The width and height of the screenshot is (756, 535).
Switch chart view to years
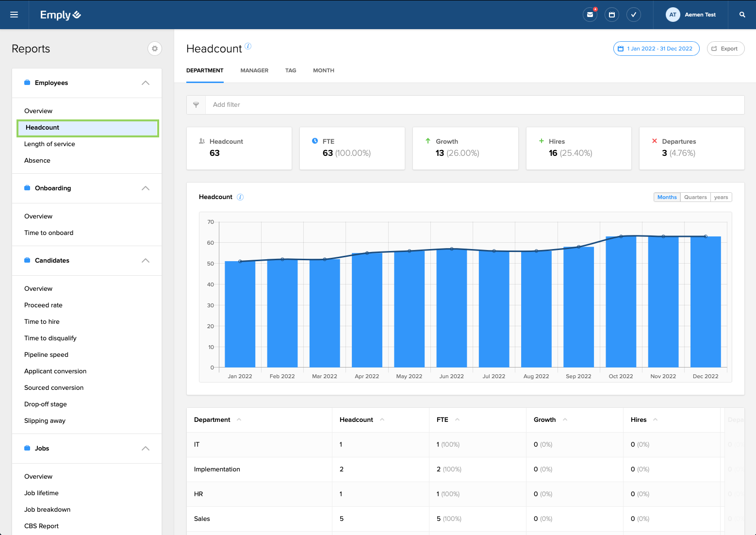721,197
